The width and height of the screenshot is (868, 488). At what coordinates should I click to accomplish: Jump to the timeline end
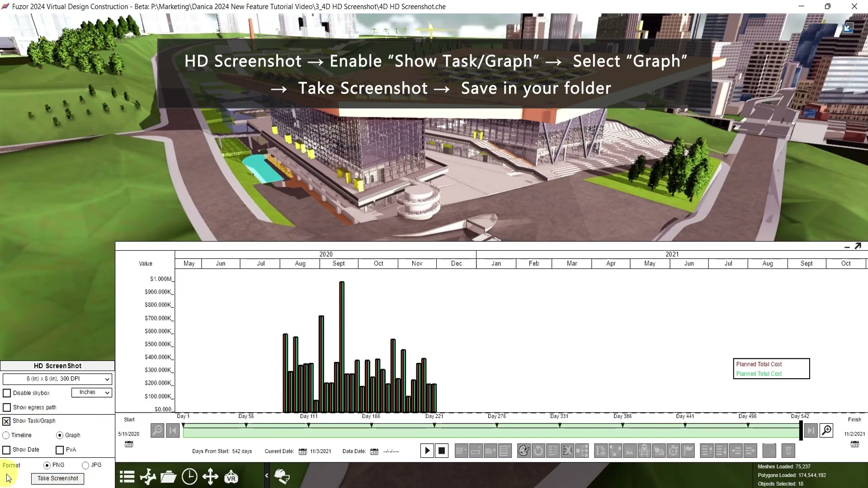point(811,430)
